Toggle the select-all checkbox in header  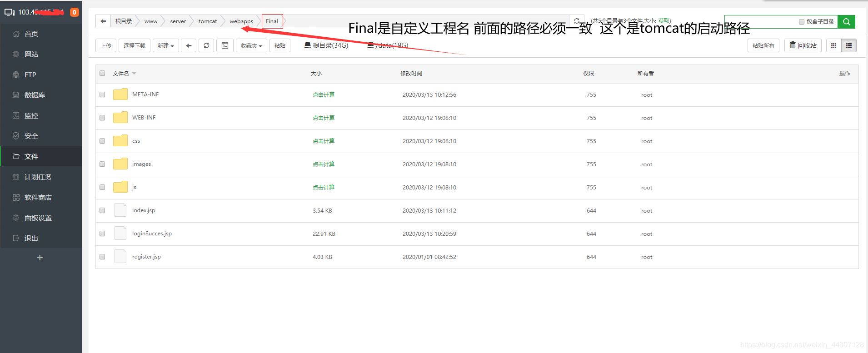click(102, 73)
